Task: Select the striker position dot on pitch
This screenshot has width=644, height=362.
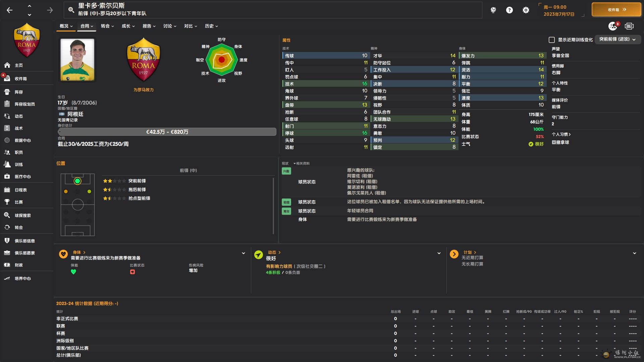Action: (77, 181)
